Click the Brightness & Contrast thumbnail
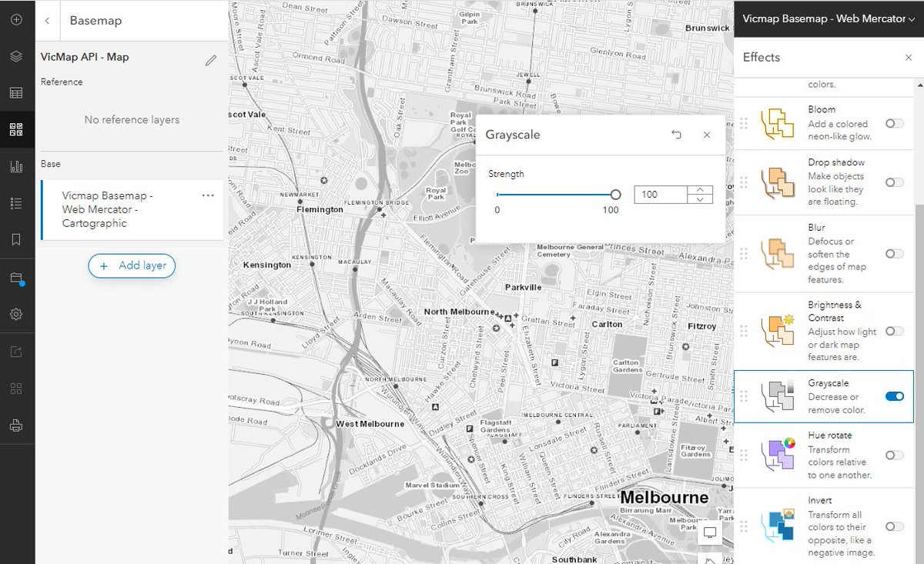Screen dimensions: 924x564 777,331
